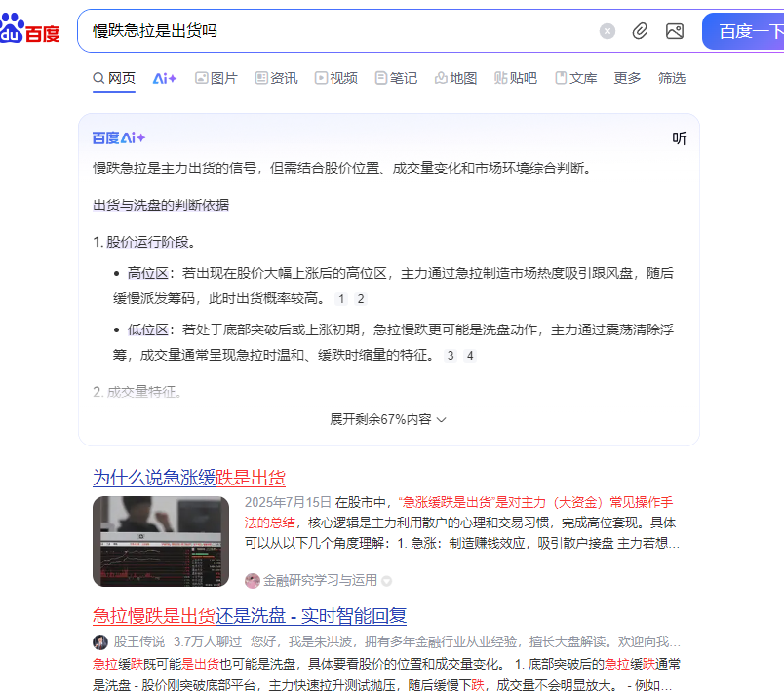The image size is (784, 697).
Task: Open image search camera icon
Action: point(675,31)
